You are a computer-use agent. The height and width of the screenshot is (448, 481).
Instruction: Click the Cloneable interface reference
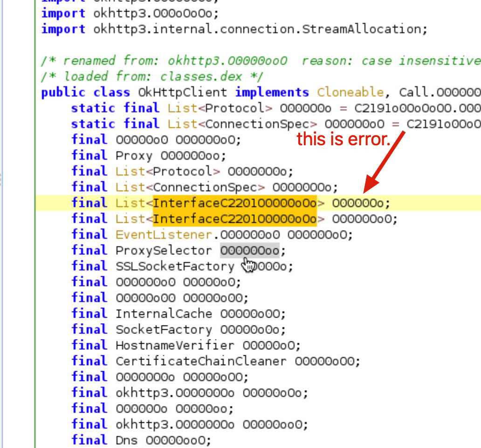click(350, 92)
